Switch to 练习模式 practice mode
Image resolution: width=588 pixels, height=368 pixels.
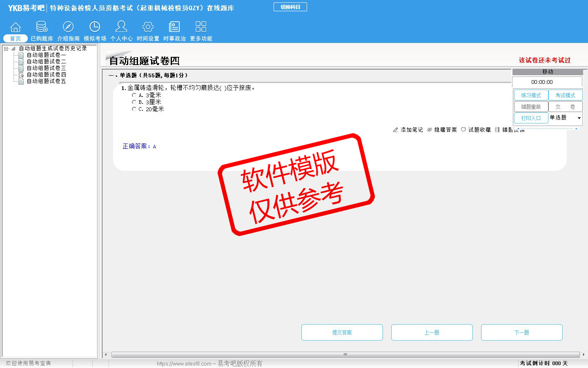[531, 95]
